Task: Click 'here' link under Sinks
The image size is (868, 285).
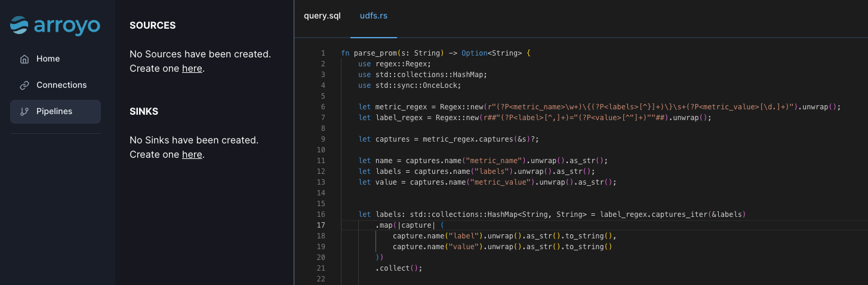Action: click(x=192, y=155)
